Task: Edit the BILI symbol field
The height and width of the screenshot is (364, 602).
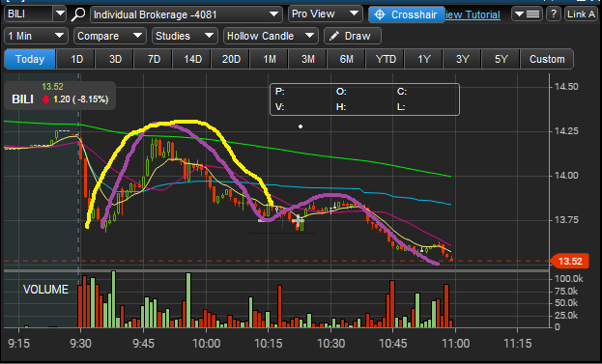Action: [28, 14]
